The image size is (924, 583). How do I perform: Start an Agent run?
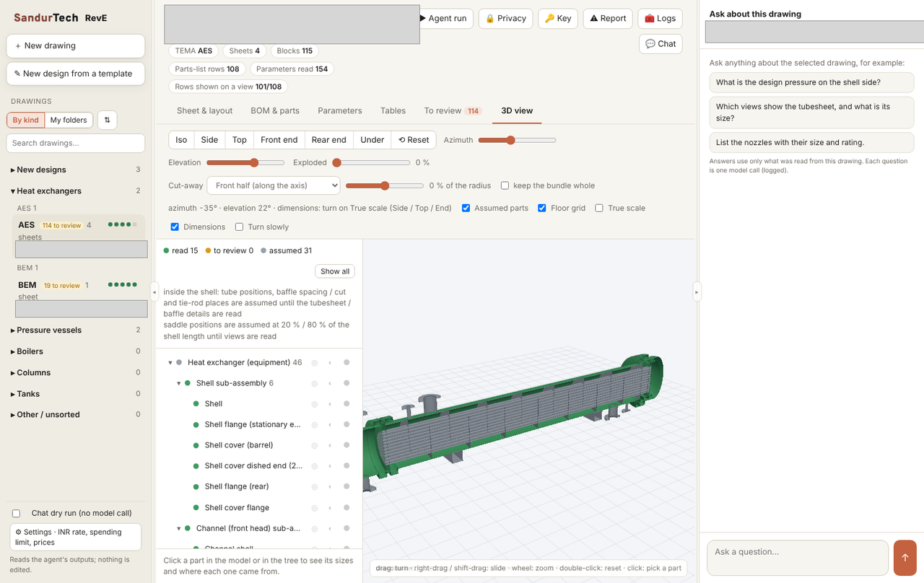[445, 19]
